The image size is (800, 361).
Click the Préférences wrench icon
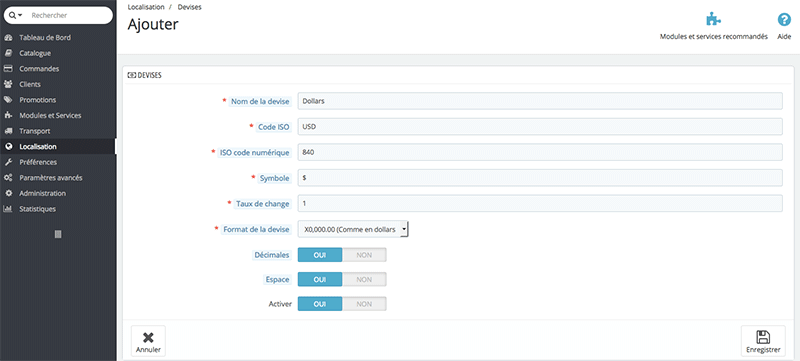click(8, 162)
